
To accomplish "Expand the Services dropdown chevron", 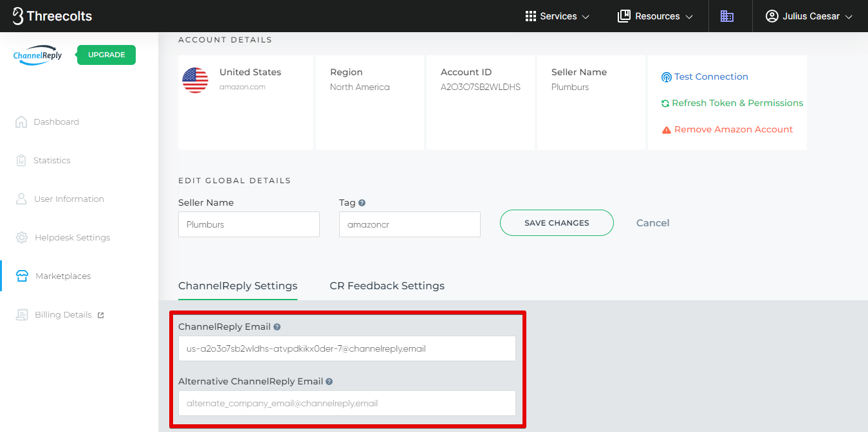I will (x=586, y=17).
